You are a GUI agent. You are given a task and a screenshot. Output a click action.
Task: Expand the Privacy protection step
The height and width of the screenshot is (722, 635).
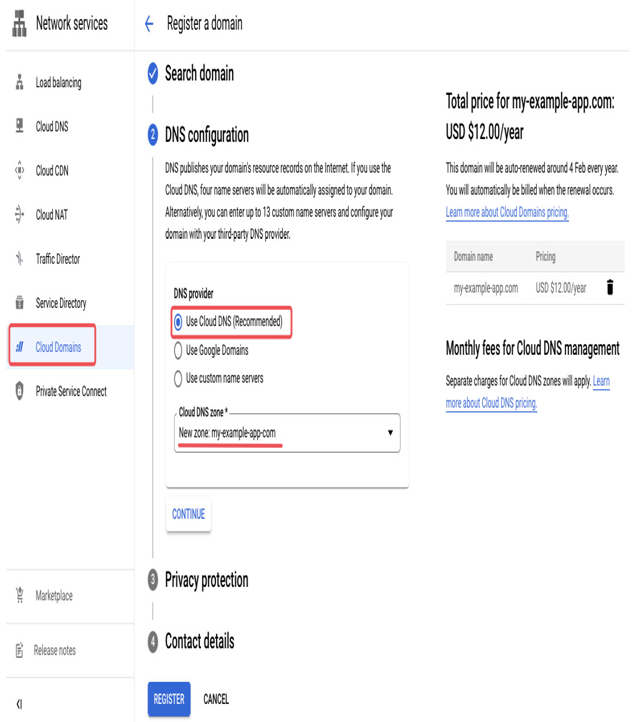(x=206, y=580)
